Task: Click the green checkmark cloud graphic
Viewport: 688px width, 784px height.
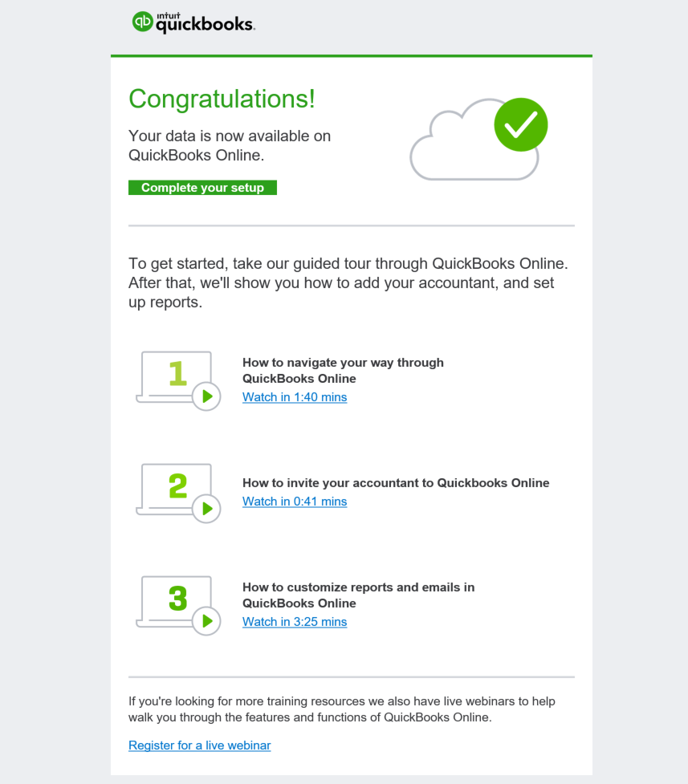Action: (520, 124)
